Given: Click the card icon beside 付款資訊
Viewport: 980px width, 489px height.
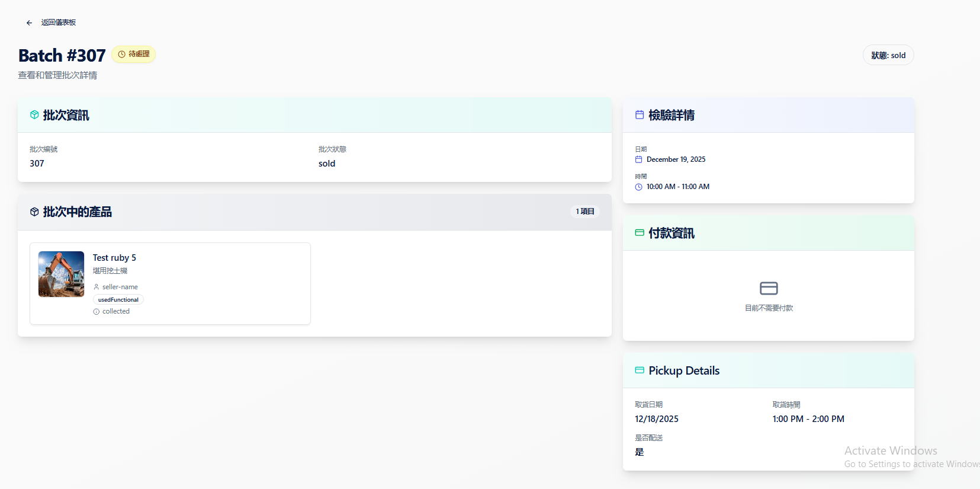Looking at the screenshot, I should click(640, 233).
